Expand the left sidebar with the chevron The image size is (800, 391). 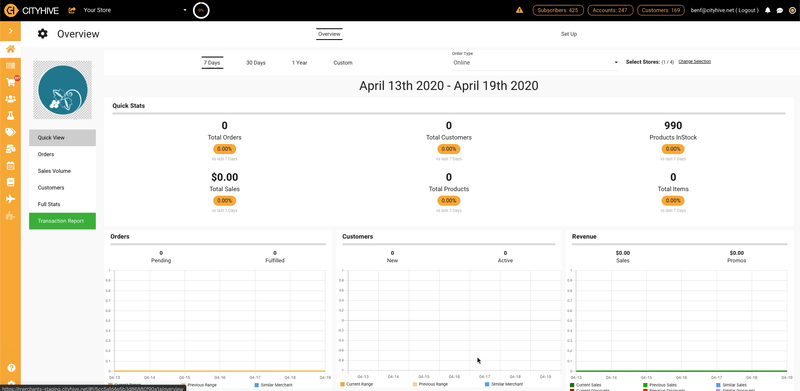coord(10,31)
